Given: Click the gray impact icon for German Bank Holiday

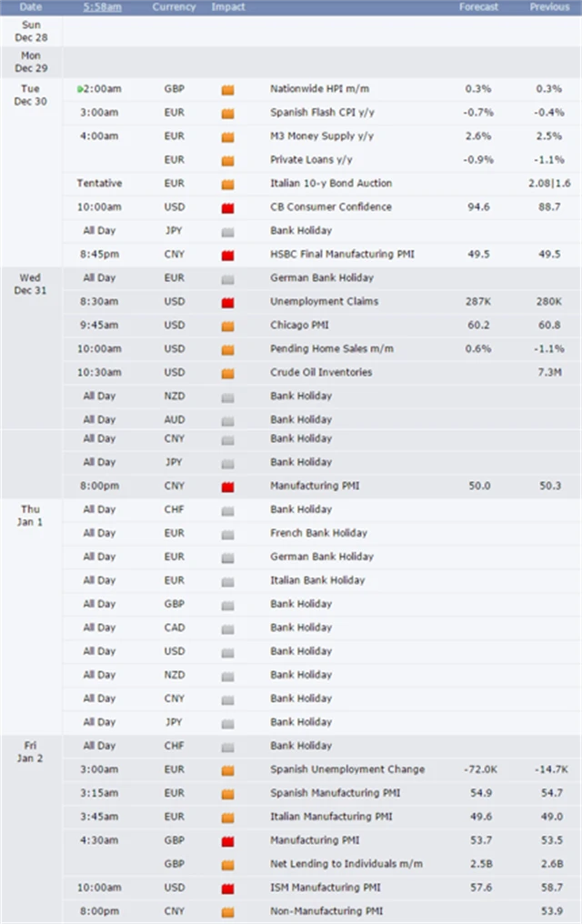Looking at the screenshot, I should pyautogui.click(x=227, y=278).
